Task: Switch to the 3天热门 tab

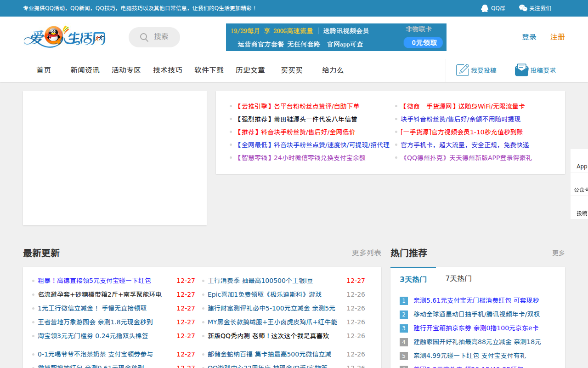Action: pyautogui.click(x=413, y=278)
